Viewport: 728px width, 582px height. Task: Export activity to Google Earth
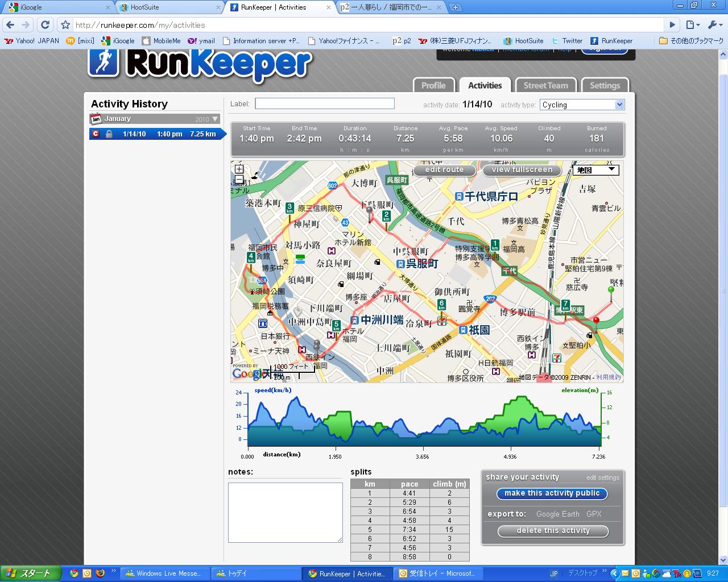[x=558, y=514]
